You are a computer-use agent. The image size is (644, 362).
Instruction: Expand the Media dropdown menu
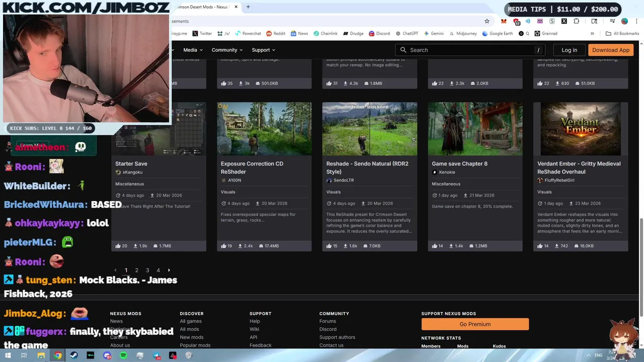(x=193, y=50)
